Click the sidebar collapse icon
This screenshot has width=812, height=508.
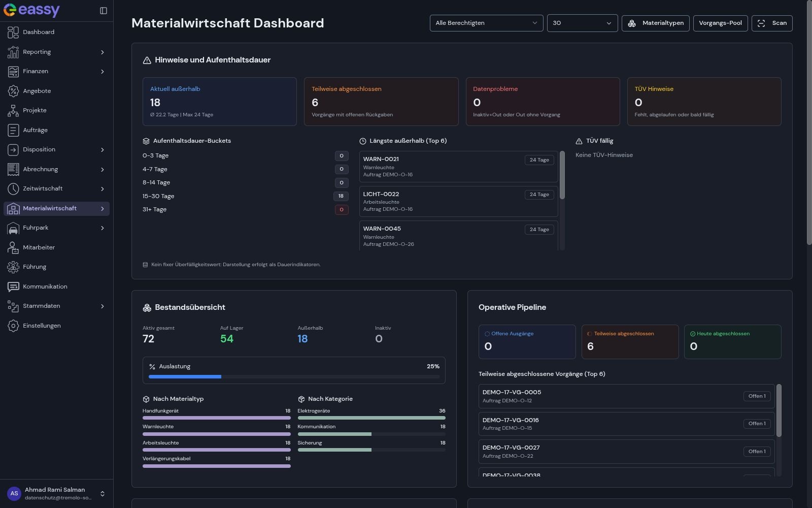pyautogui.click(x=104, y=11)
